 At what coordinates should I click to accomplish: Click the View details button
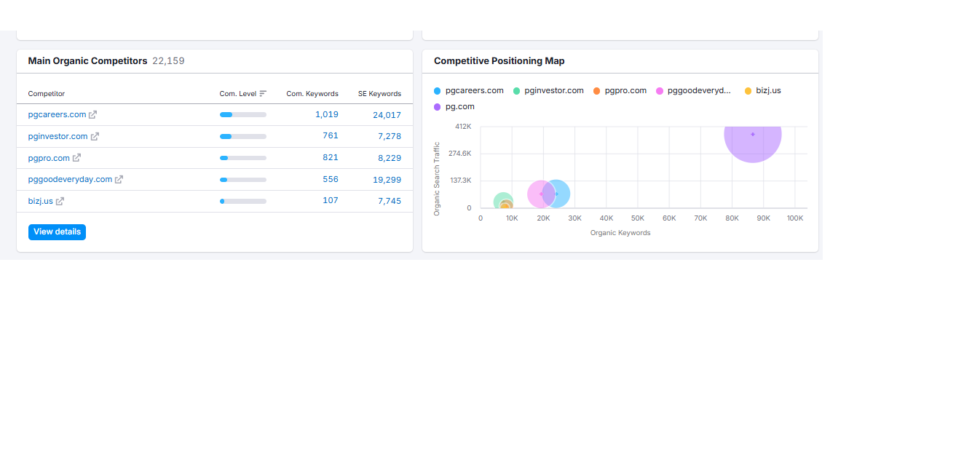[57, 232]
